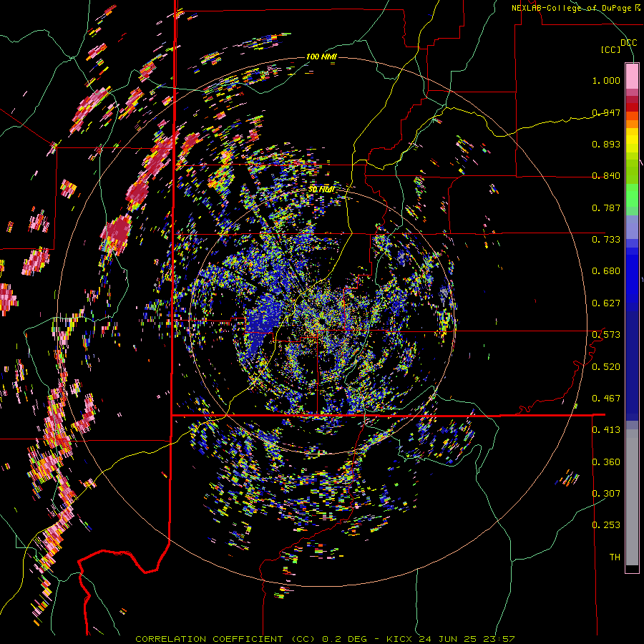Click the 0.947 colorbar value

pos(606,112)
